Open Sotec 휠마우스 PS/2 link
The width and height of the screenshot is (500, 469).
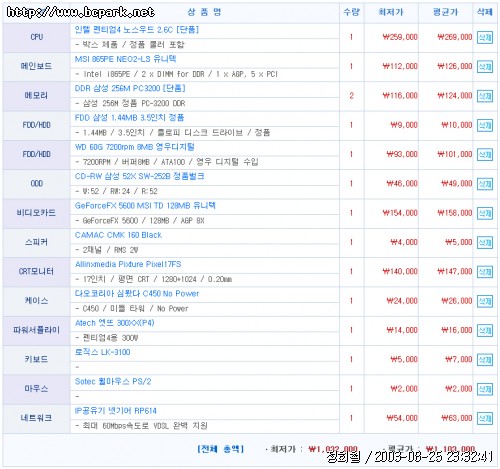(113, 382)
